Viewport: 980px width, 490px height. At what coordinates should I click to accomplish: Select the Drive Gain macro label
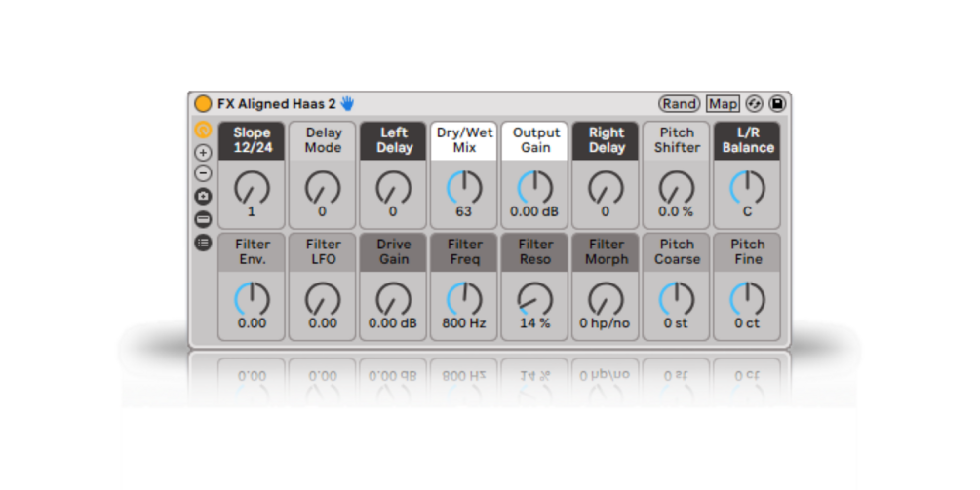pos(393,252)
